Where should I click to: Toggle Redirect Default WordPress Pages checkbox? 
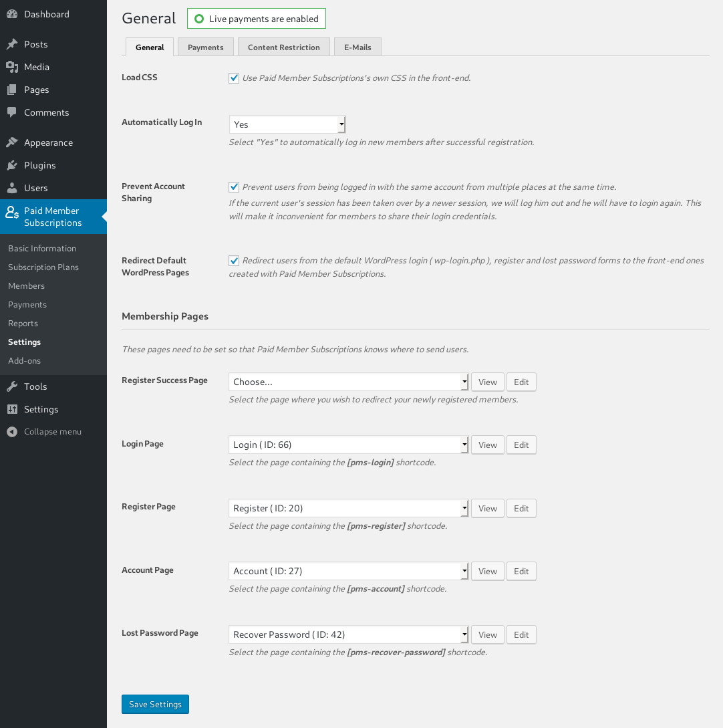pyautogui.click(x=234, y=261)
